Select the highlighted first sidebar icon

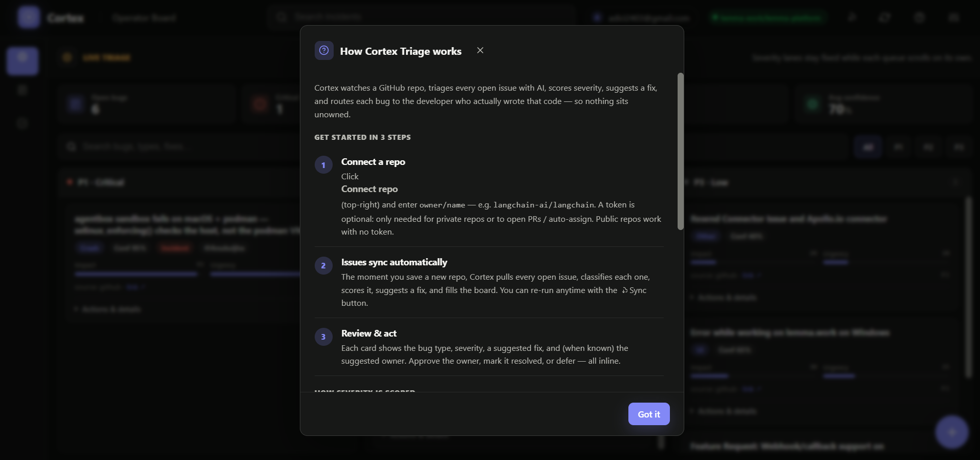[x=23, y=61]
